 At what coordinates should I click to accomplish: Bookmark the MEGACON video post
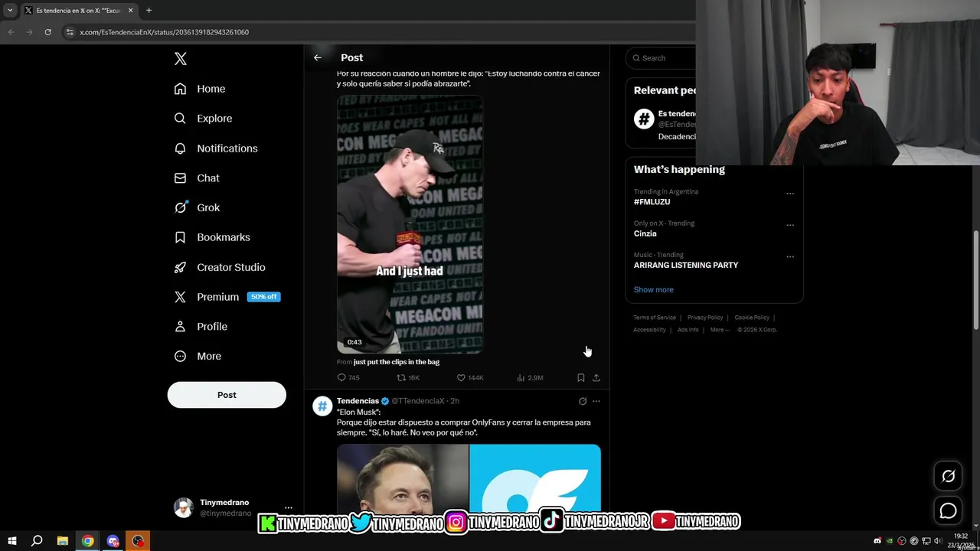pos(581,377)
